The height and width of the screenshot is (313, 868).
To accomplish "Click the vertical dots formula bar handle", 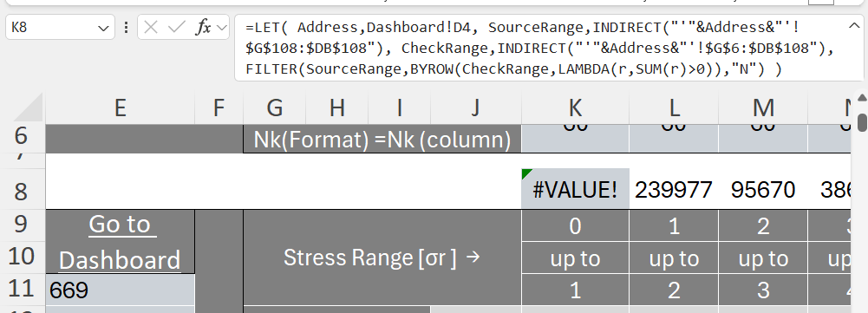I will point(127,27).
